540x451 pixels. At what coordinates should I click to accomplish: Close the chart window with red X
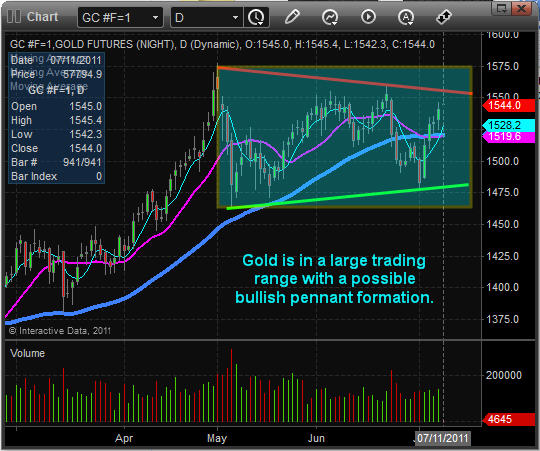pyautogui.click(x=522, y=9)
